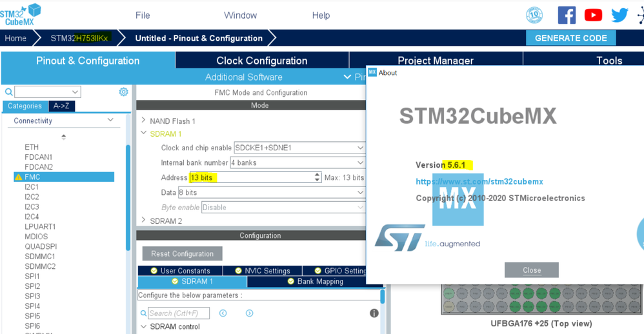The width and height of the screenshot is (644, 334).
Task: Open the Byte enable dropdown
Action: pyautogui.click(x=283, y=208)
